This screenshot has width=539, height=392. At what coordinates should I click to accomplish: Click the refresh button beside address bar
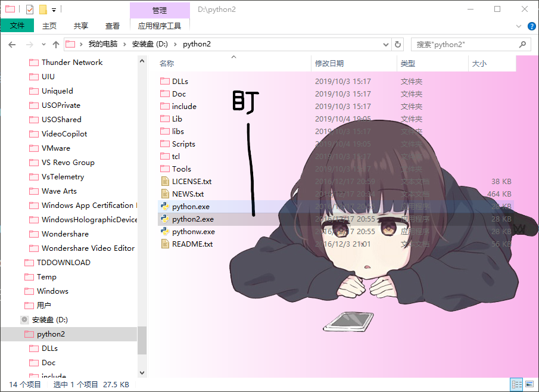pyautogui.click(x=398, y=44)
